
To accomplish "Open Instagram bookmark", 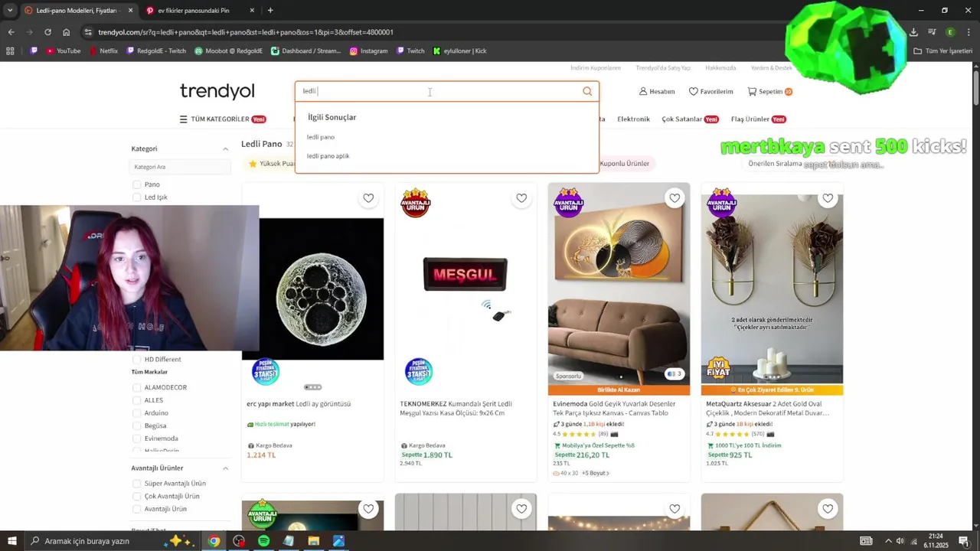I will pos(368,51).
